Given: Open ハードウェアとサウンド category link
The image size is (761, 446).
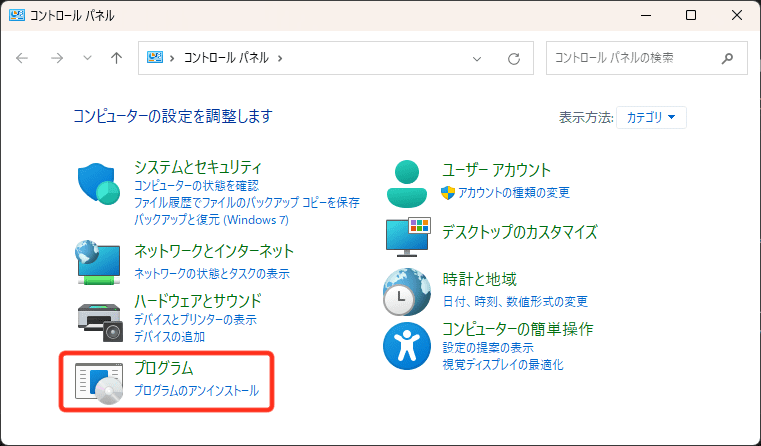Looking at the screenshot, I should coord(198,301).
